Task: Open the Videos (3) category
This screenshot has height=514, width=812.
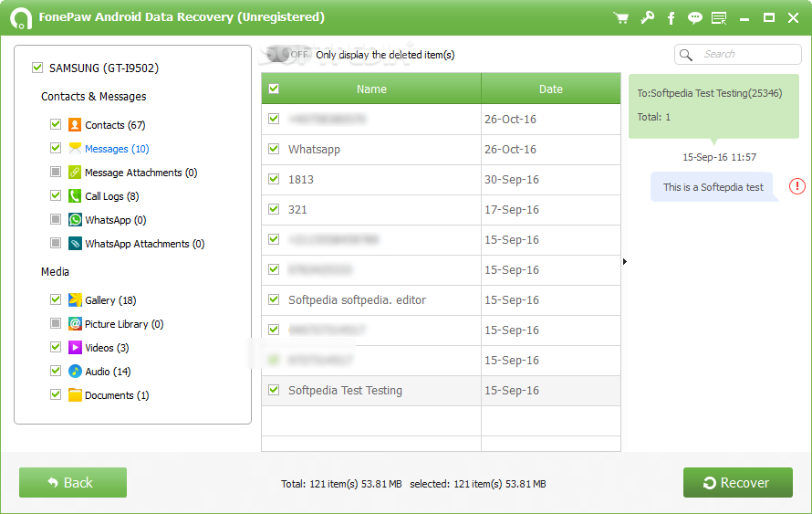Action: point(107,348)
